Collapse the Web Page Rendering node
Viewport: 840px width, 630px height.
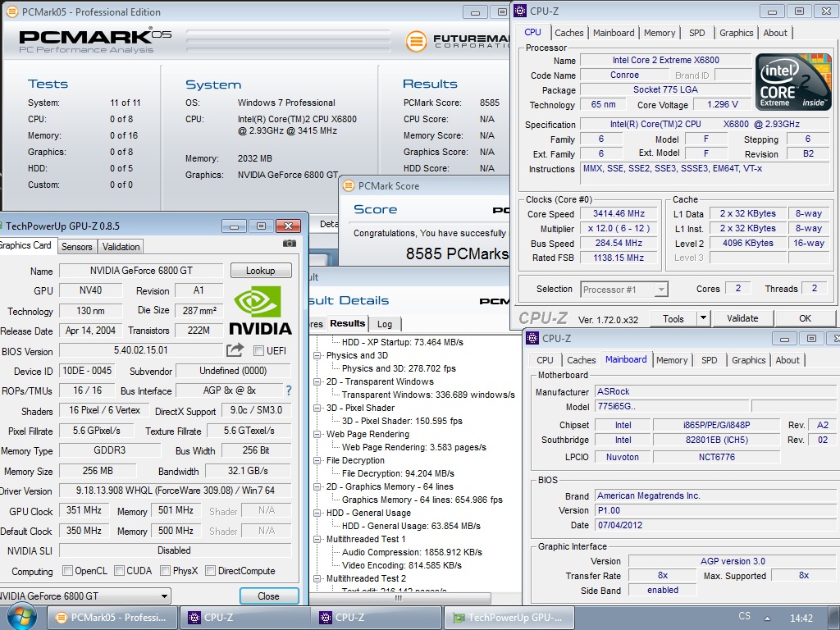point(317,434)
